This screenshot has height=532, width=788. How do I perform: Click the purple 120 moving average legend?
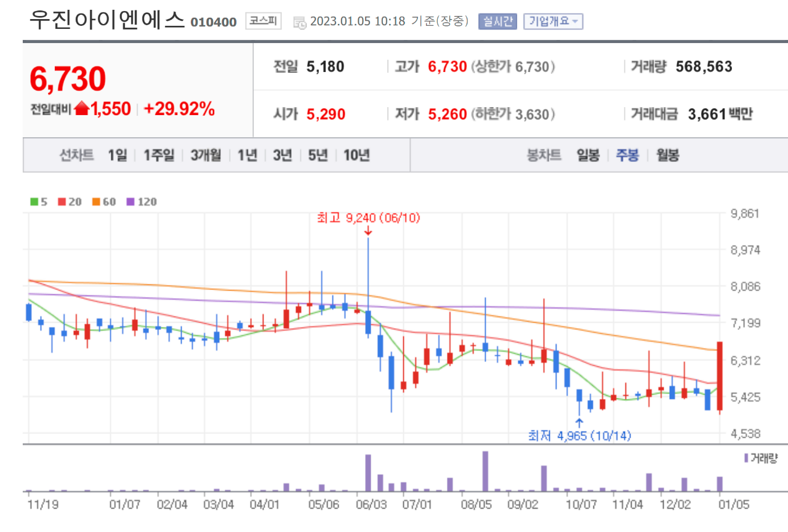tap(142, 201)
